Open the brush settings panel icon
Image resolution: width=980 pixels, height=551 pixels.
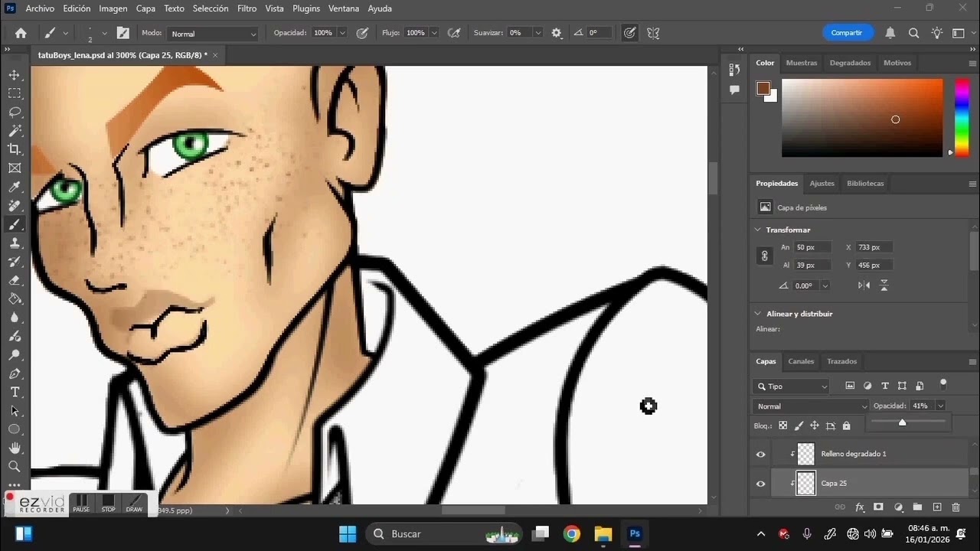tap(122, 33)
